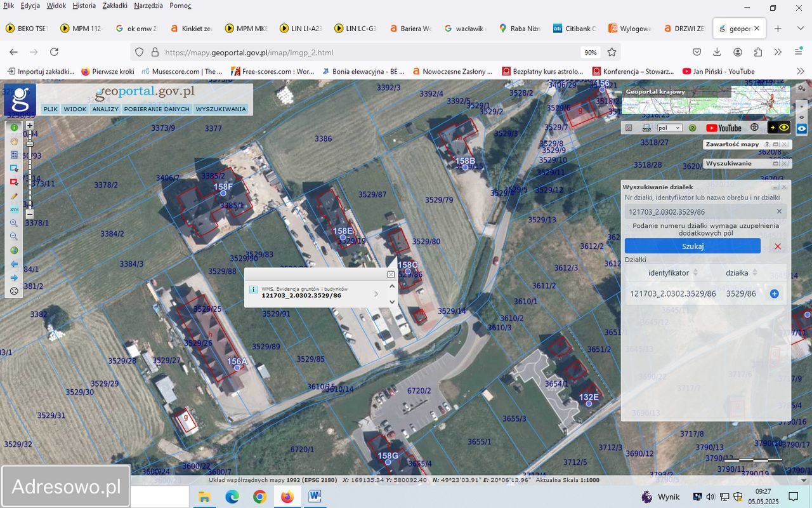The width and height of the screenshot is (812, 508).
Task: Toggle the blue eye visibility button
Action: (x=802, y=128)
